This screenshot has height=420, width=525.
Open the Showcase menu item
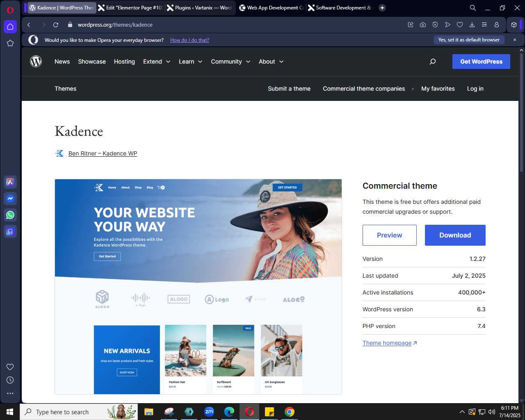pyautogui.click(x=92, y=62)
